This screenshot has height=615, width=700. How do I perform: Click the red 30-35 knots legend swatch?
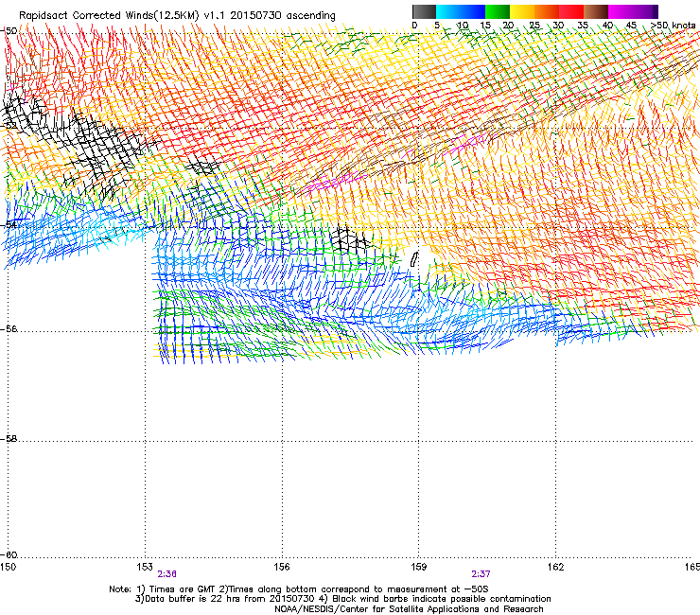(x=571, y=11)
